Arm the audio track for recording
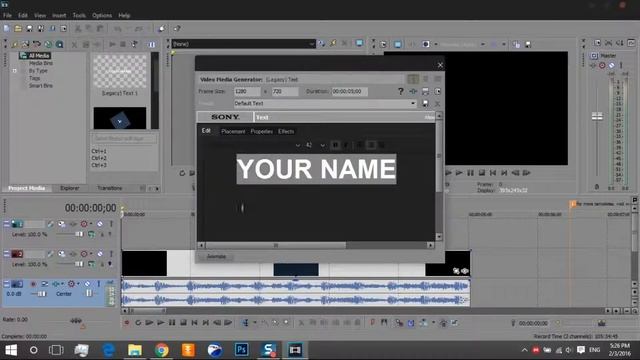This screenshot has width=640, height=360. click(33, 284)
